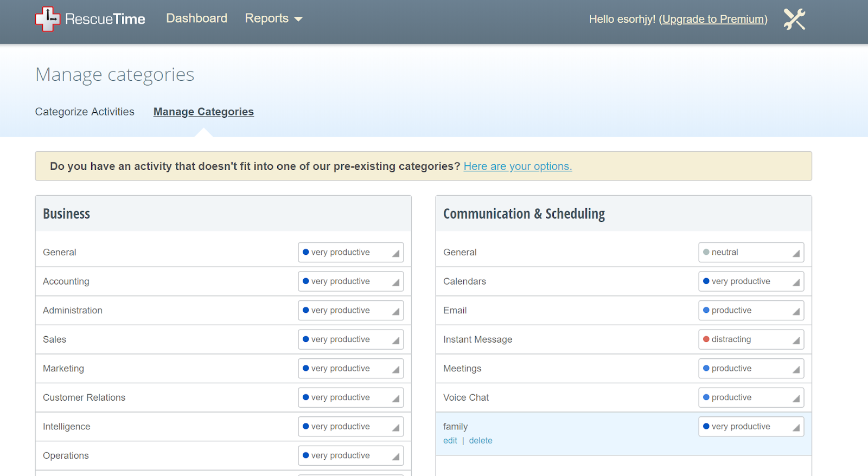Delete the family category
This screenshot has width=868, height=476.
(x=481, y=441)
